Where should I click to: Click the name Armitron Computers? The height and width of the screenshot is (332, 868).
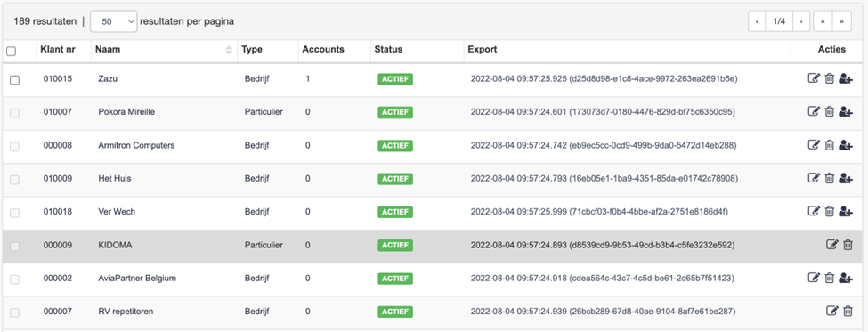click(136, 145)
